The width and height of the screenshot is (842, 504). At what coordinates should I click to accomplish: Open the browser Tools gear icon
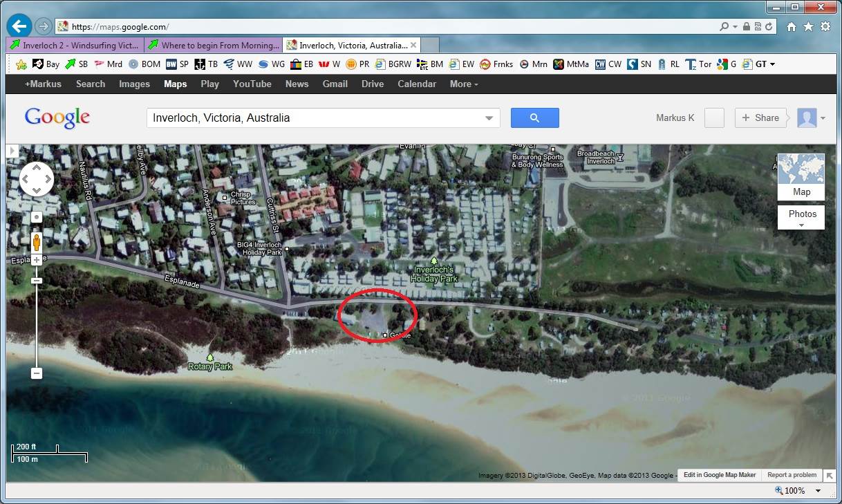click(825, 26)
